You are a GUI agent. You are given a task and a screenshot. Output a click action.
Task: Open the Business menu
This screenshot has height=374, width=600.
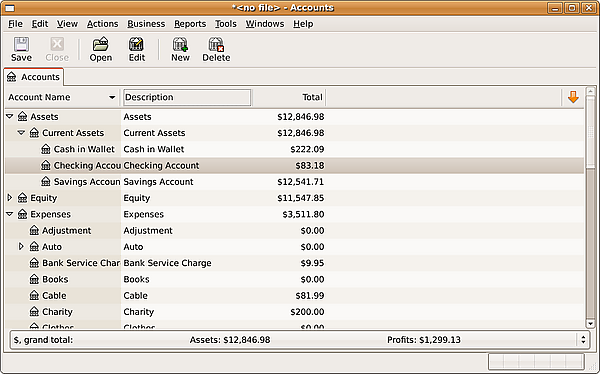146,24
